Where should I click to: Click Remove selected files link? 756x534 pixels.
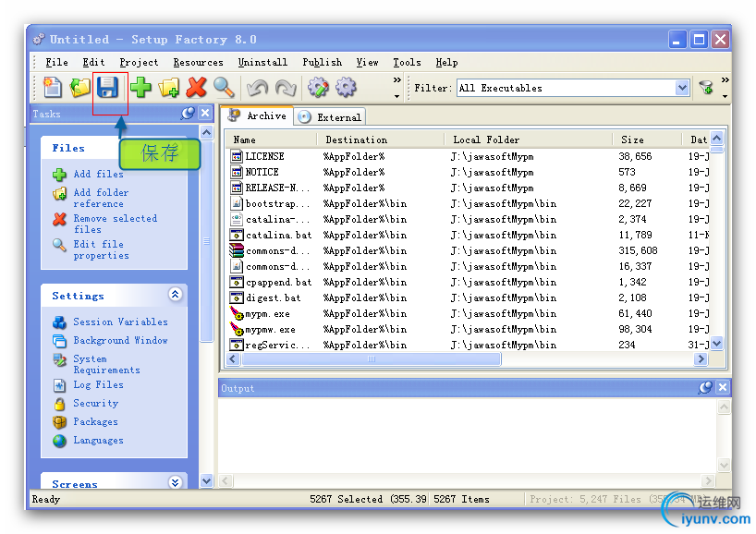116,225
